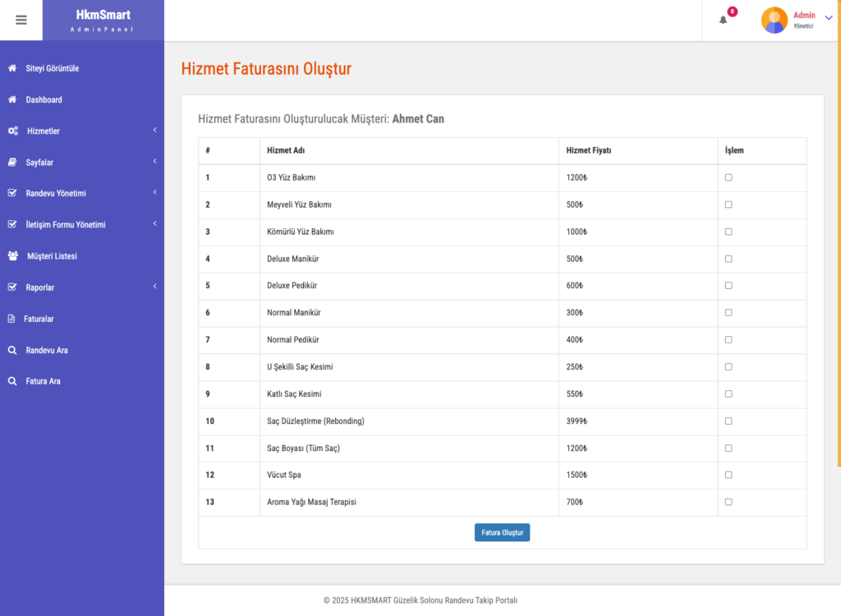The image size is (841, 616).
Task: Select the Vücut Spa checkbox
Action: pyautogui.click(x=728, y=475)
